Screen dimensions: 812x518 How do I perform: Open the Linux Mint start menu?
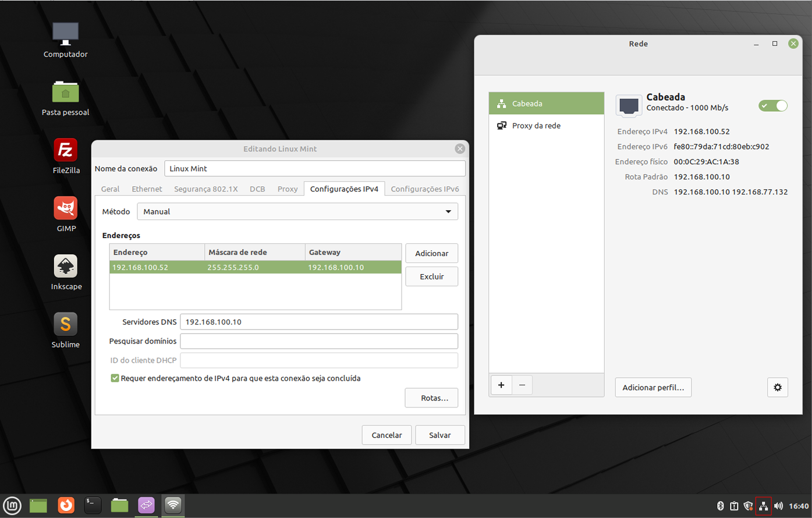pyautogui.click(x=12, y=505)
